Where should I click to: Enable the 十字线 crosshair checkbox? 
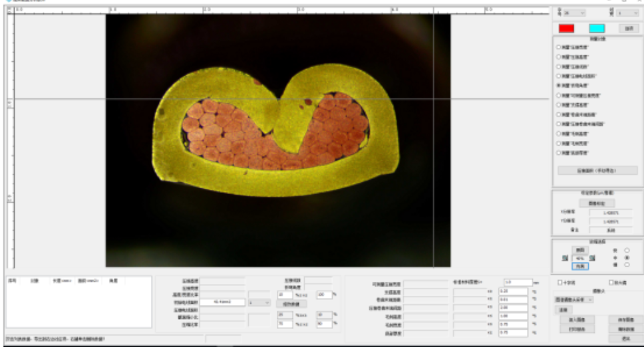(560, 283)
